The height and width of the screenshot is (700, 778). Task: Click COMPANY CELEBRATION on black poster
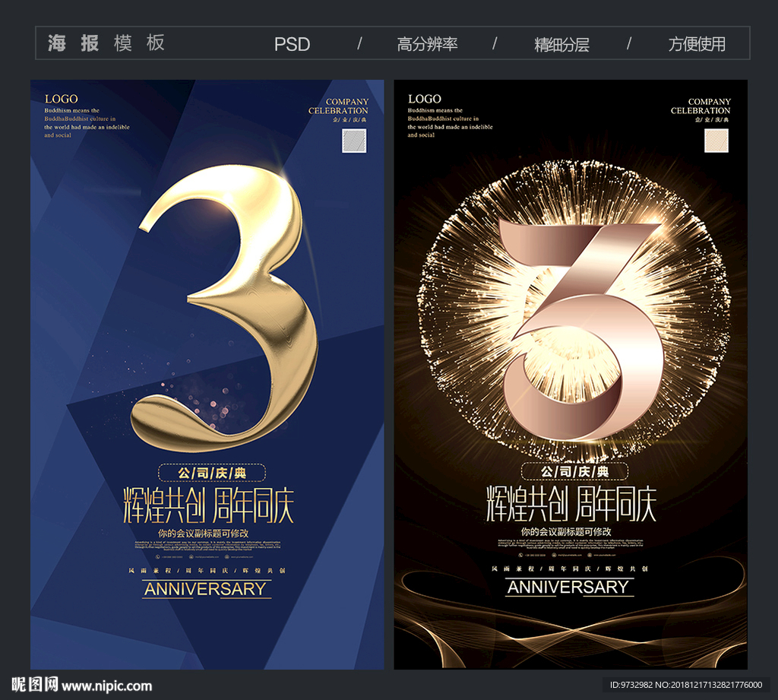tap(701, 106)
